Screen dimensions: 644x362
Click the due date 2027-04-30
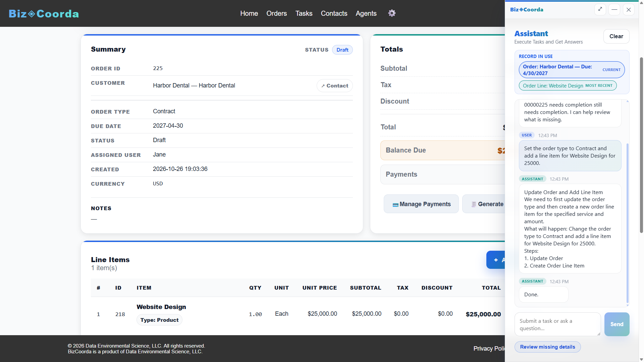click(x=168, y=126)
